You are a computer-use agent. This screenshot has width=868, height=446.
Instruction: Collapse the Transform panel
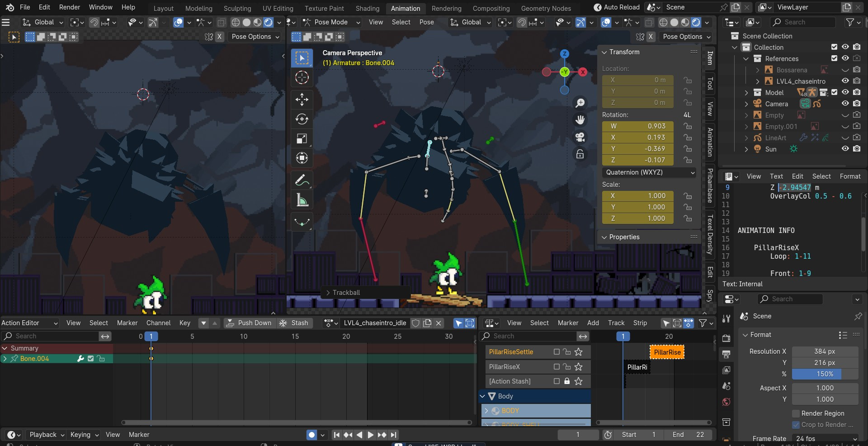click(x=604, y=52)
